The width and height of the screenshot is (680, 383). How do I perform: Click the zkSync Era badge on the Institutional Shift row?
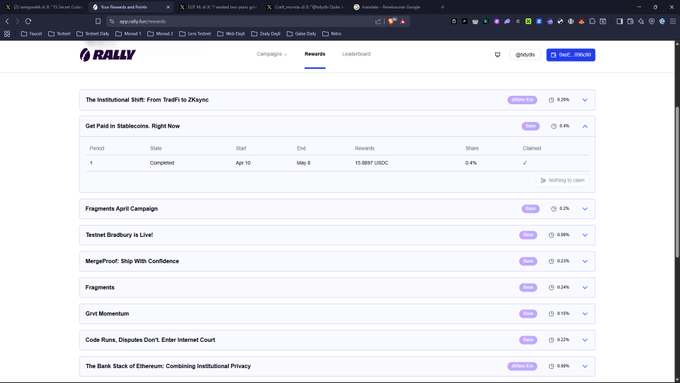coord(522,100)
